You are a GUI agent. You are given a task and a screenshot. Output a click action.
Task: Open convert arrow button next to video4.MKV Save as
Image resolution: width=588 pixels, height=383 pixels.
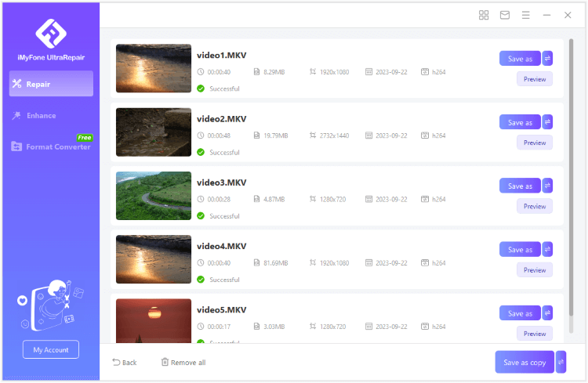click(547, 250)
